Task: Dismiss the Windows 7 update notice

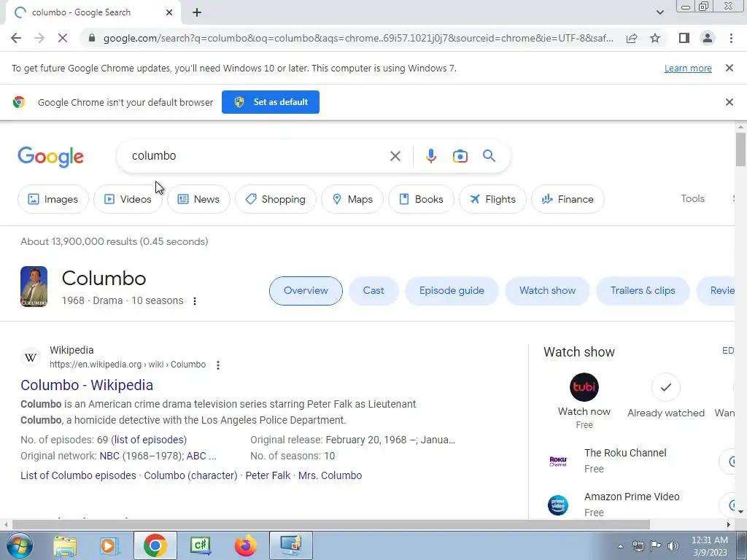Action: (729, 68)
